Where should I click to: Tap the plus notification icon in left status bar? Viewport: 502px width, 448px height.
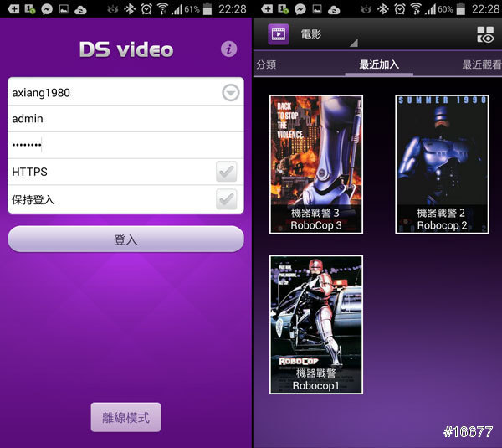tap(13, 9)
